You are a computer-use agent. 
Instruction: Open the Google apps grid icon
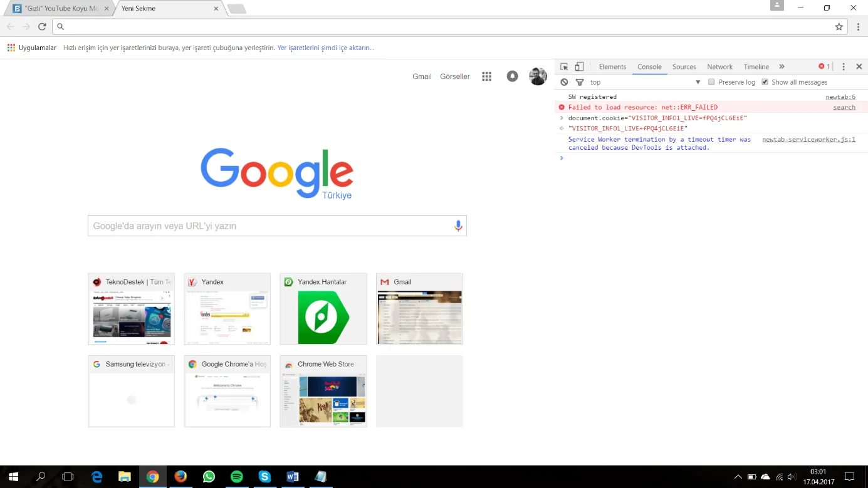coord(486,76)
